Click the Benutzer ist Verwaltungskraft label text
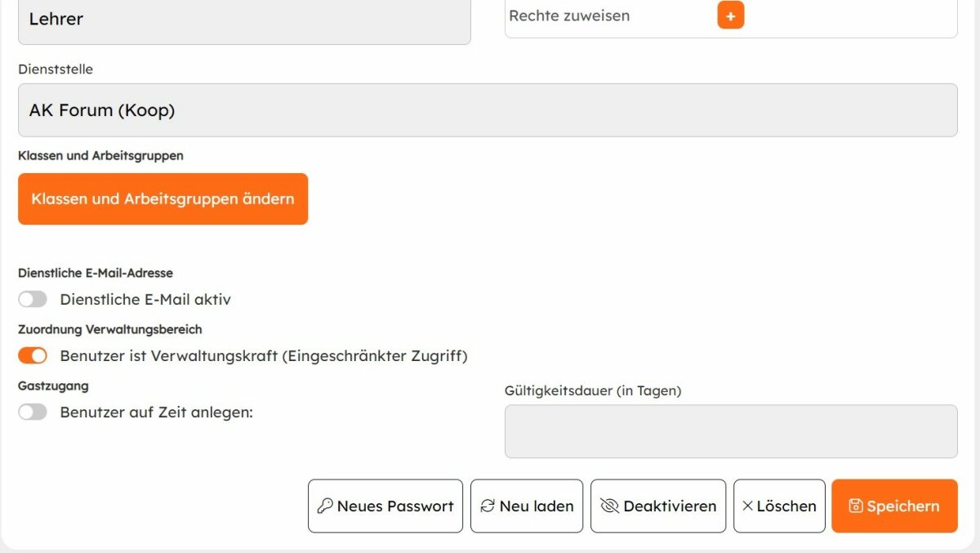Image resolution: width=980 pixels, height=553 pixels. [x=264, y=356]
